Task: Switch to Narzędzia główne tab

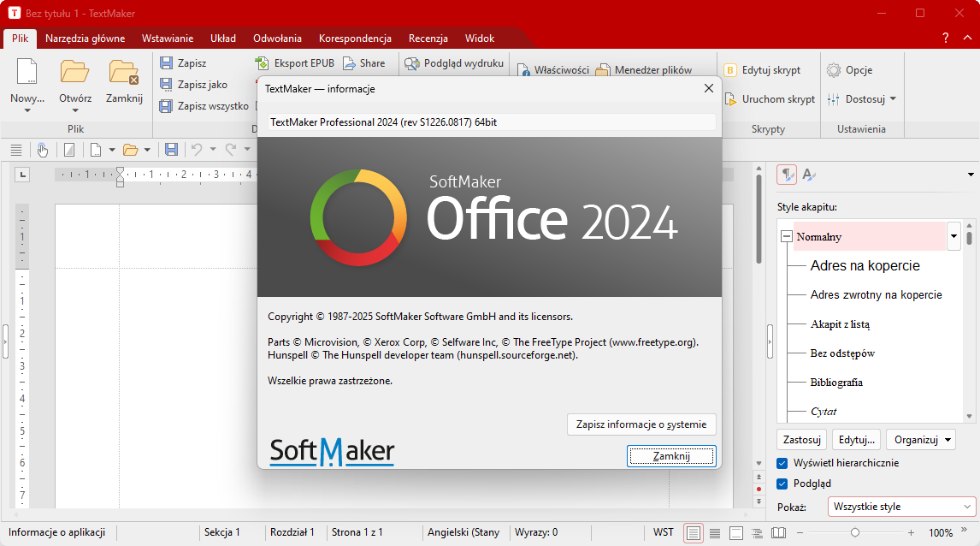Action: [85, 39]
